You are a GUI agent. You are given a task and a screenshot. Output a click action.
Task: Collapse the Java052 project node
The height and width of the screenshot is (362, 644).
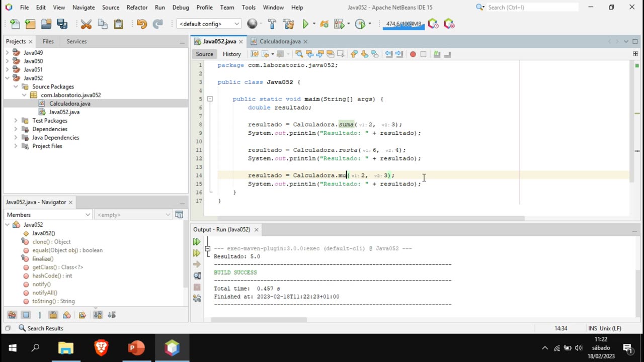click(x=8, y=78)
